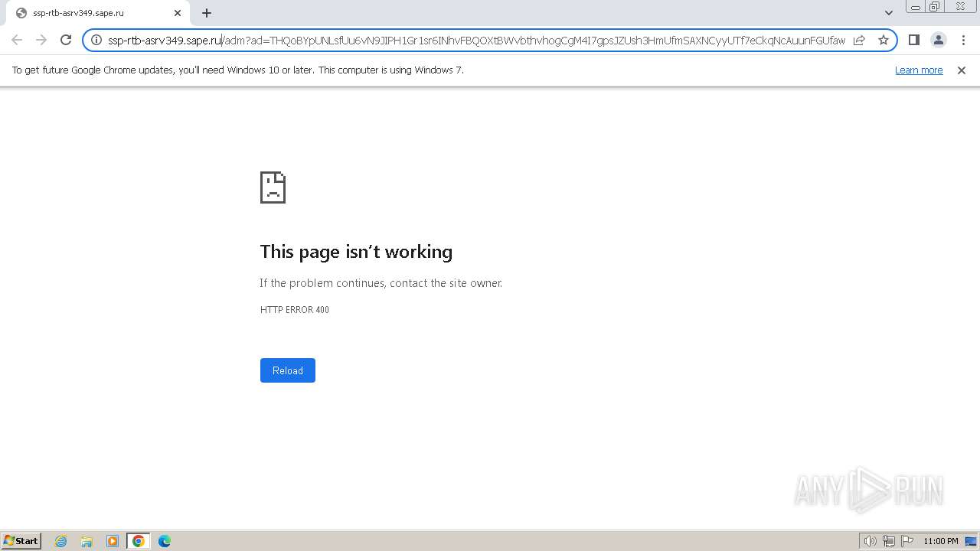Screen dimensions: 980x551
Task: Open the side panel icon
Action: pyautogui.click(x=913, y=40)
